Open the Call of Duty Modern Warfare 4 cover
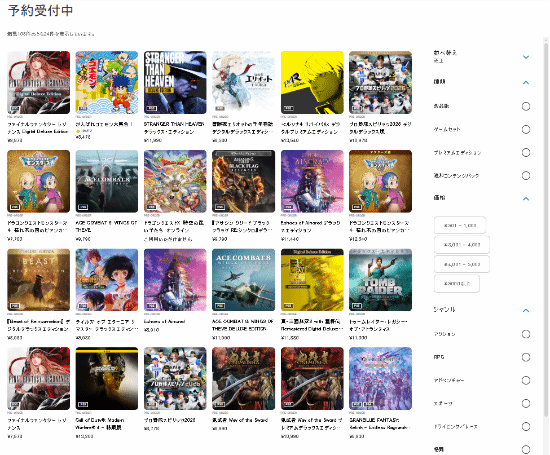Image resolution: width=550 pixels, height=455 pixels. coord(107,378)
